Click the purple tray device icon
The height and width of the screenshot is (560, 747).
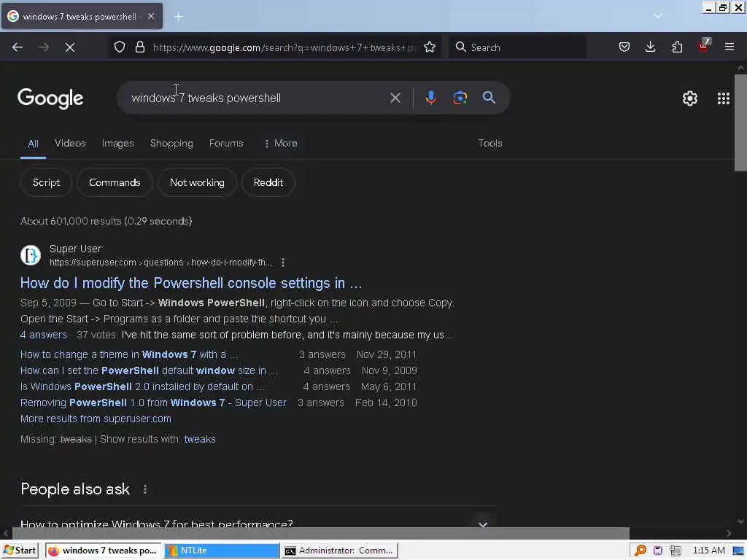(658, 551)
